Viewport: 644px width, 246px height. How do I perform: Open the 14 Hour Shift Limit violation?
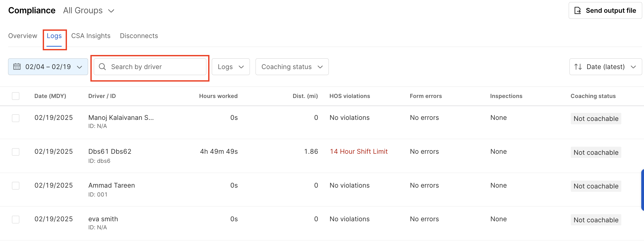359,151
